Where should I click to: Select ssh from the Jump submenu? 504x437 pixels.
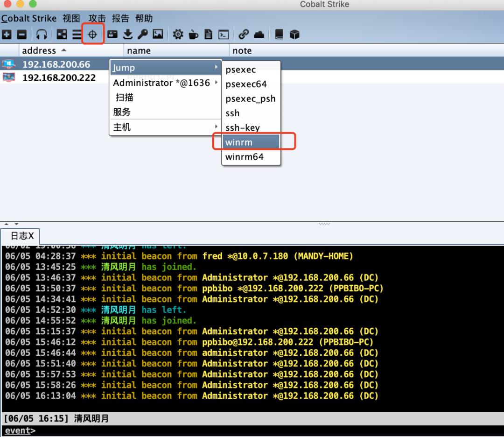tap(251, 113)
